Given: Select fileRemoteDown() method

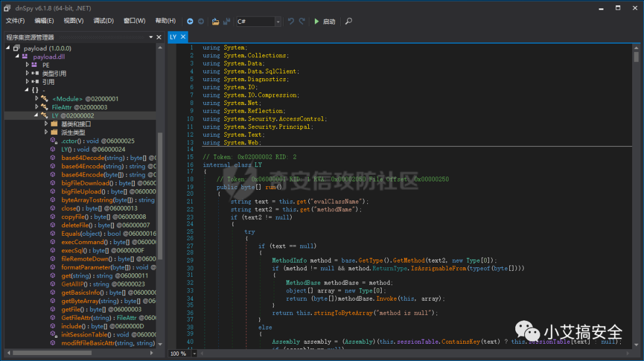Looking at the screenshot, I should [109, 259].
